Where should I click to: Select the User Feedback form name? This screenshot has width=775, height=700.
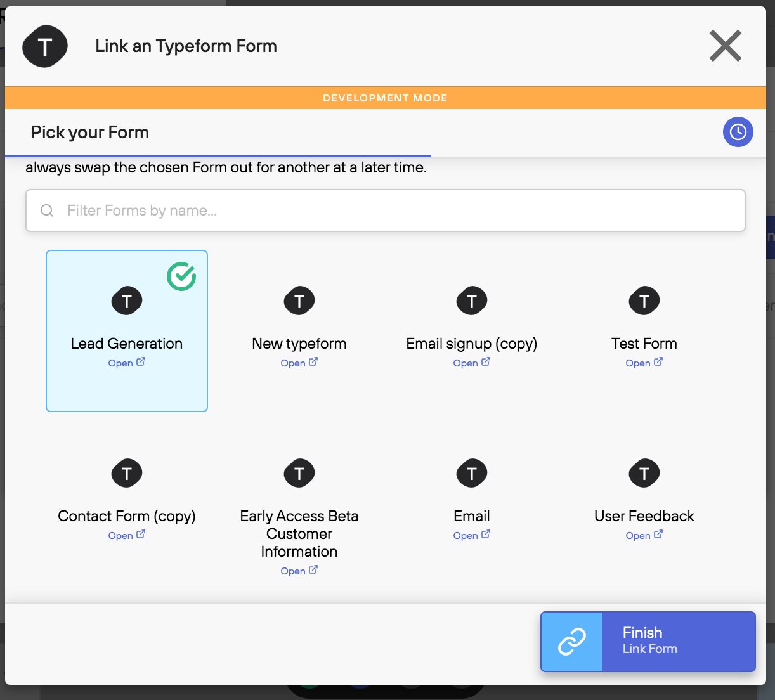click(x=644, y=516)
